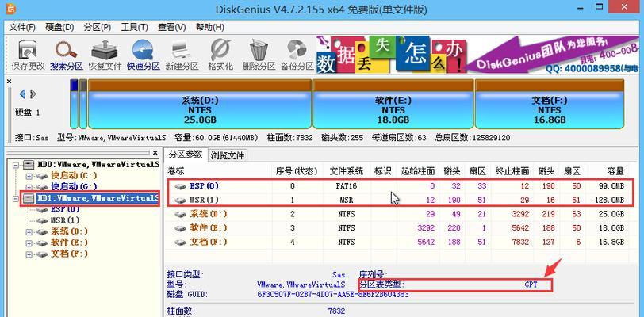Click New Partition (新建分区) toolbar icon
Viewport: 644px width, 317px height.
click(x=182, y=55)
